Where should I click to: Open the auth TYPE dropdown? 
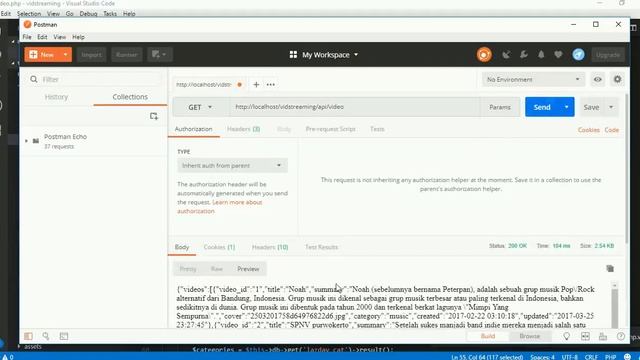pyautogui.click(x=232, y=165)
